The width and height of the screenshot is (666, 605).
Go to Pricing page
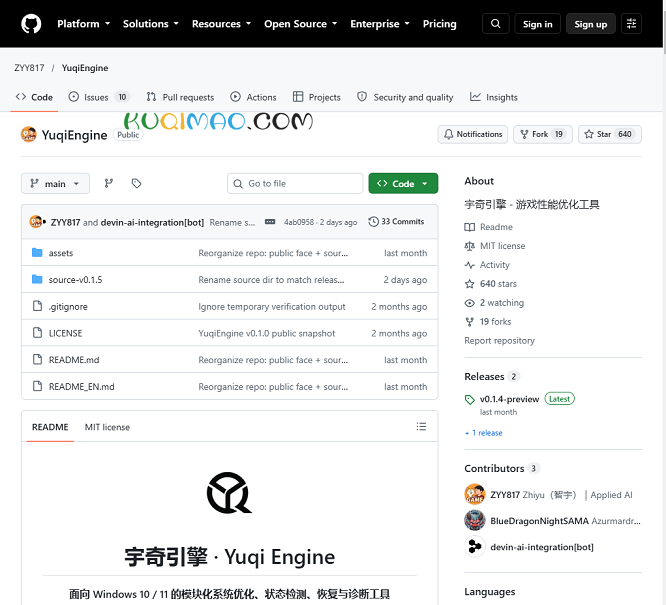coord(440,24)
